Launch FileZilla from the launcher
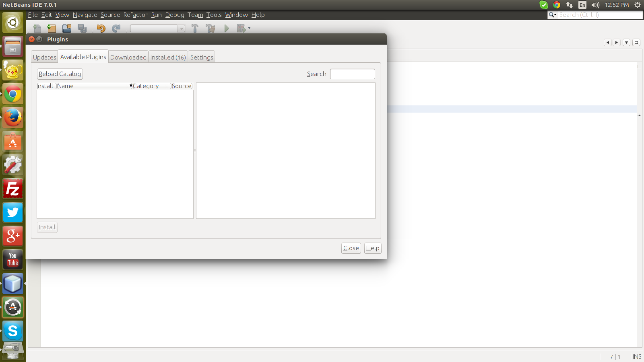The image size is (644, 362). point(13,189)
